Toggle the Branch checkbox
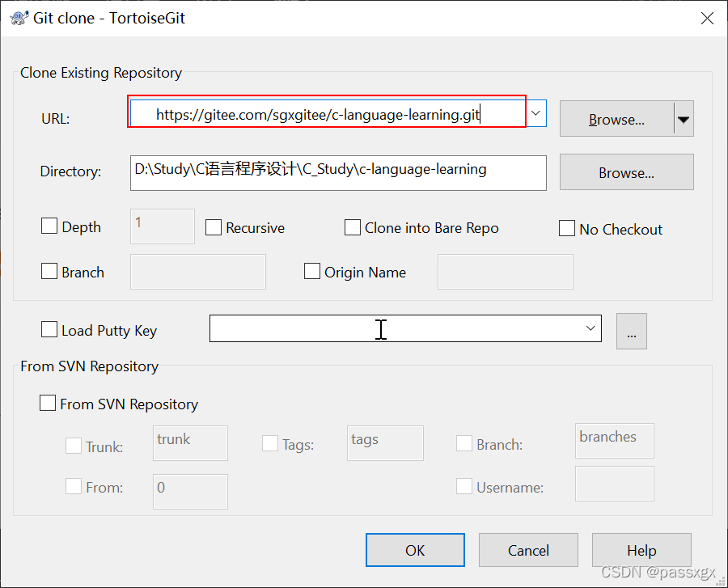Image resolution: width=728 pixels, height=588 pixels. tap(49, 271)
